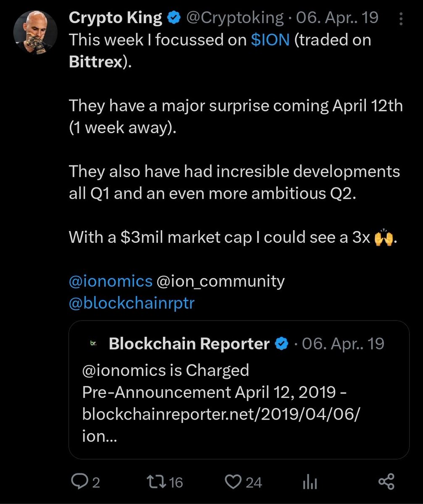Click Blockchain Reporter's verified badge
Viewport: 423px width, 504px height.
click(281, 344)
